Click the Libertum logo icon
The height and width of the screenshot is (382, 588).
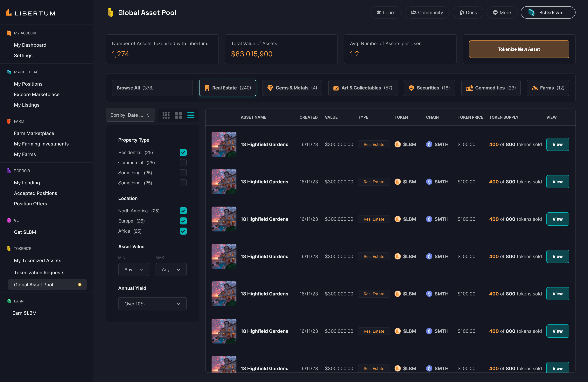9,13
